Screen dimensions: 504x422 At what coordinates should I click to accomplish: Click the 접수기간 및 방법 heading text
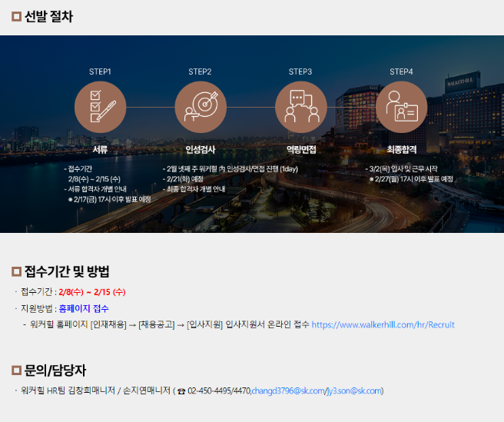pos(67,271)
